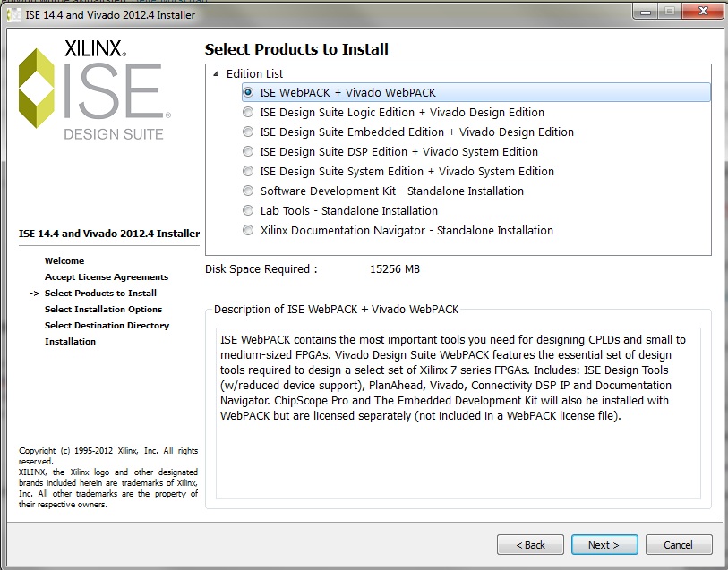Click the Welcome step in sidebar
The width and height of the screenshot is (728, 570).
(64, 260)
